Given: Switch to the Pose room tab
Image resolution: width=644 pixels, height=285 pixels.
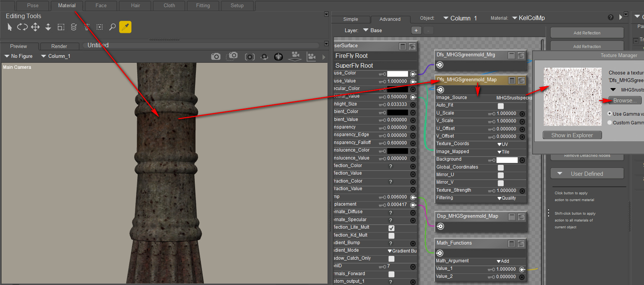Looking at the screenshot, I should pyautogui.click(x=33, y=6).
